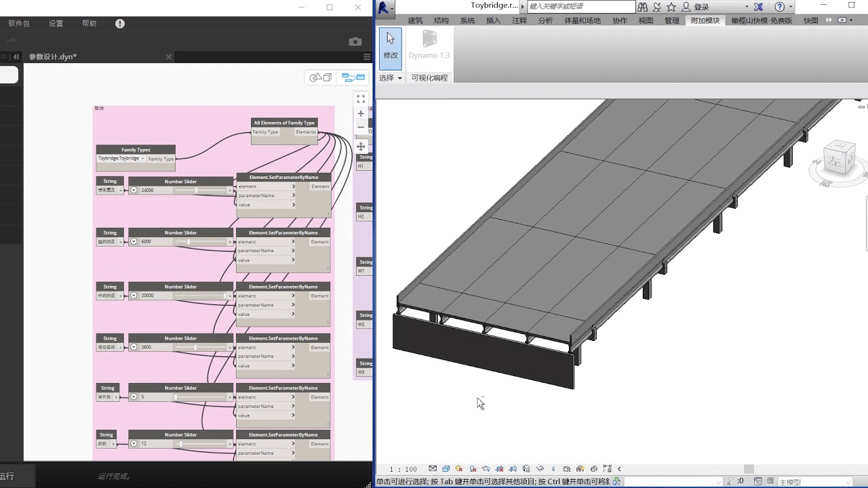Open the detail level icon in Revit view bar

pyautogui.click(x=433, y=468)
